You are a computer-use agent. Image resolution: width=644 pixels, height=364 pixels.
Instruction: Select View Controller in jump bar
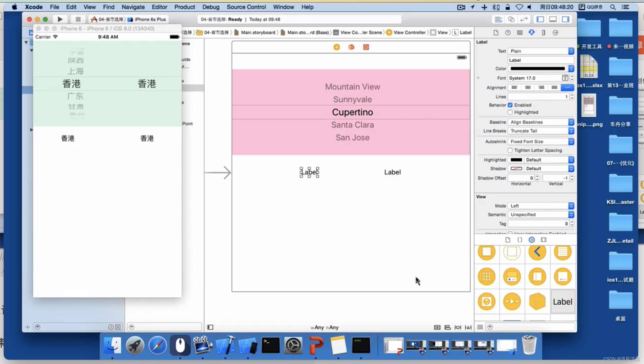click(406, 32)
